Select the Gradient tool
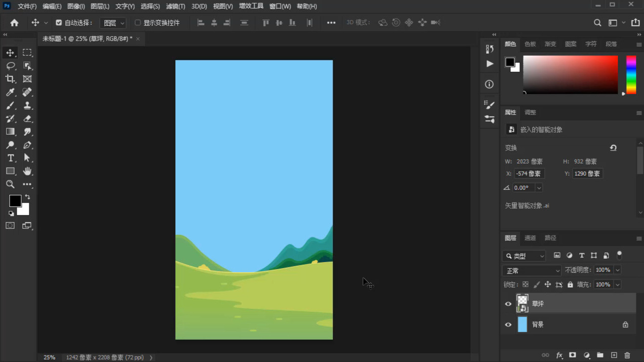The width and height of the screenshot is (644, 362). point(10,132)
